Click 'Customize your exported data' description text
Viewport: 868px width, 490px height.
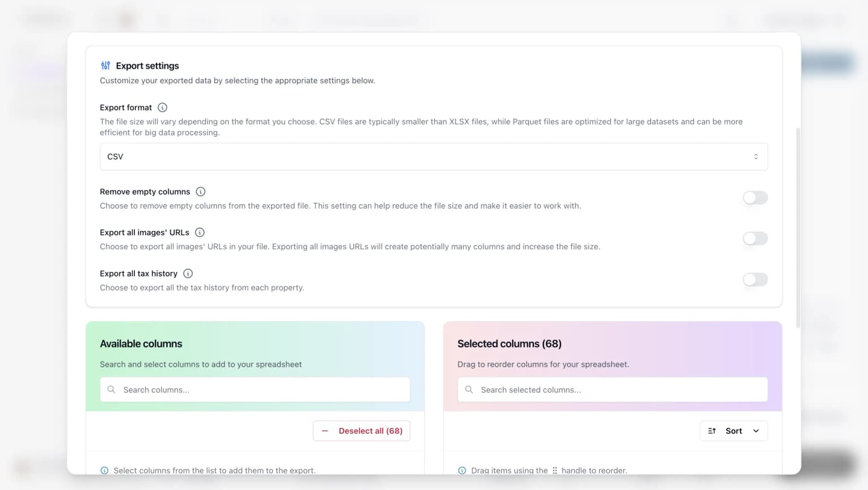coord(237,80)
